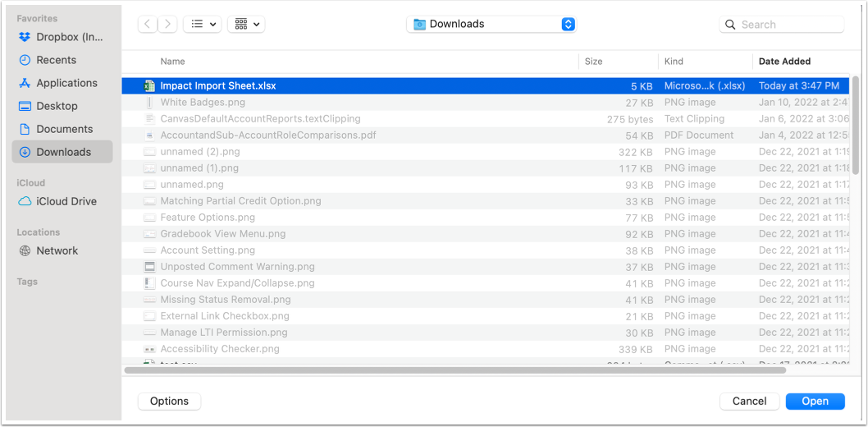Go forward with the right chevron button
The height and width of the screenshot is (427, 868).
(167, 24)
